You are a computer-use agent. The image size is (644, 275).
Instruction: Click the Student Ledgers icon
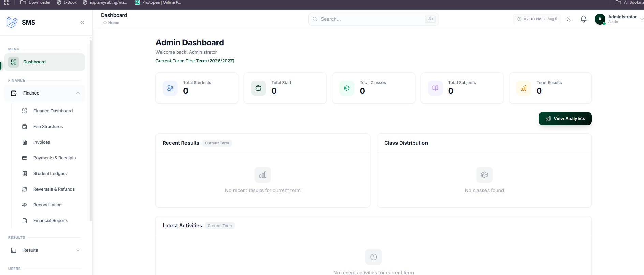coord(25,174)
